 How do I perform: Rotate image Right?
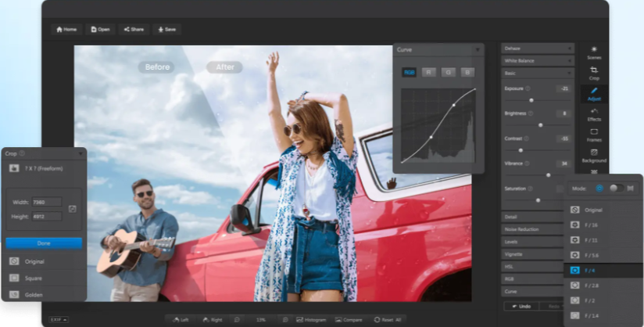213,320
